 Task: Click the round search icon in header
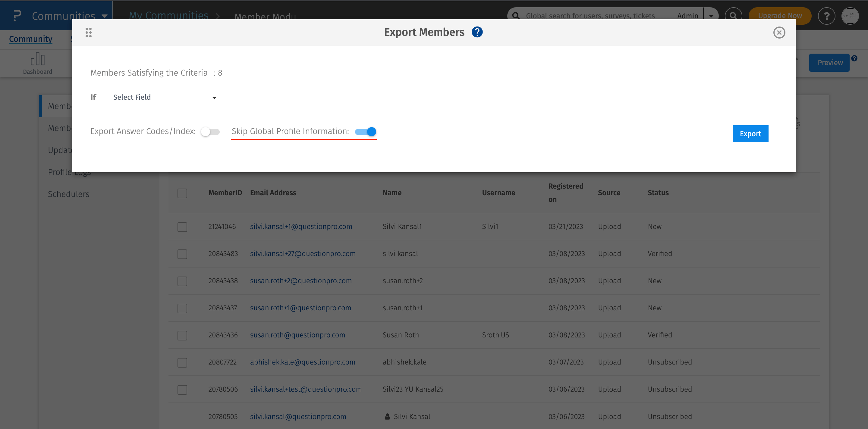(x=733, y=15)
